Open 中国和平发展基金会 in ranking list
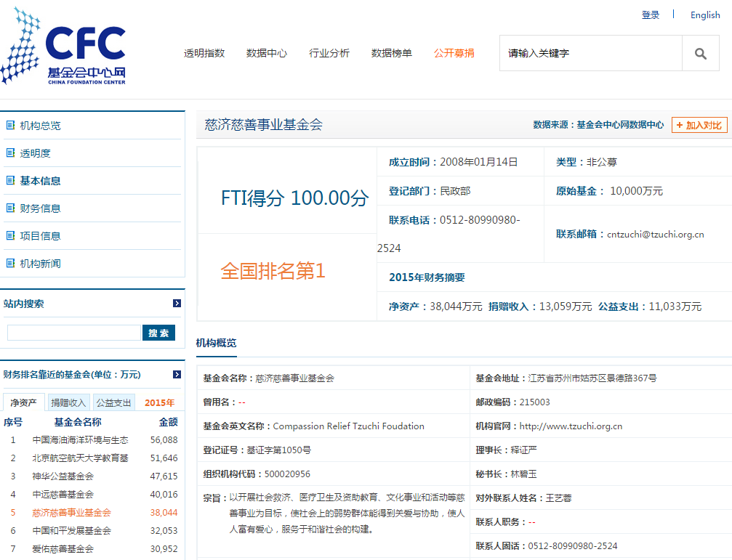Image resolution: width=732 pixels, height=560 pixels. (x=71, y=531)
